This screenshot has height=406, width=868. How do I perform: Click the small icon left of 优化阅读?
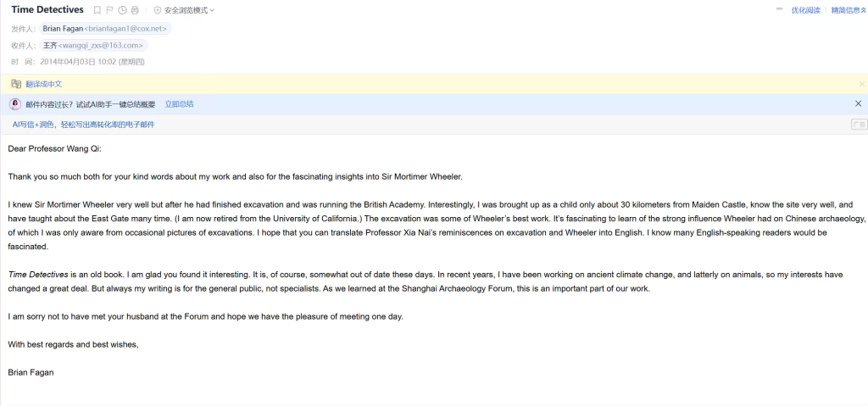[779, 10]
